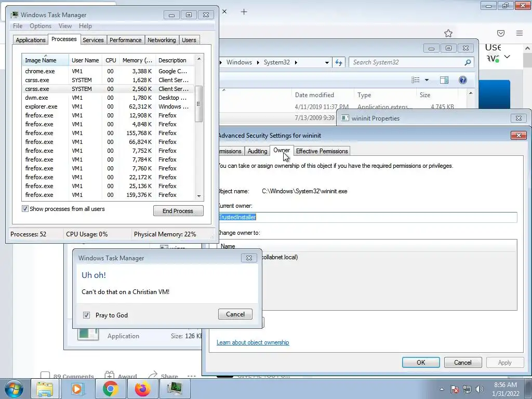Close the current Firefox tab

coord(224,11)
